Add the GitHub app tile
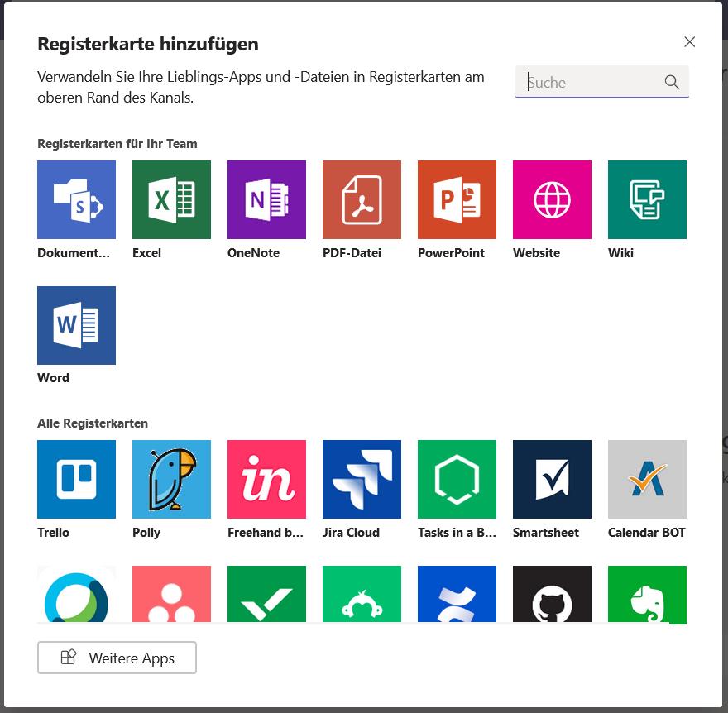The height and width of the screenshot is (713, 728). pyautogui.click(x=552, y=594)
